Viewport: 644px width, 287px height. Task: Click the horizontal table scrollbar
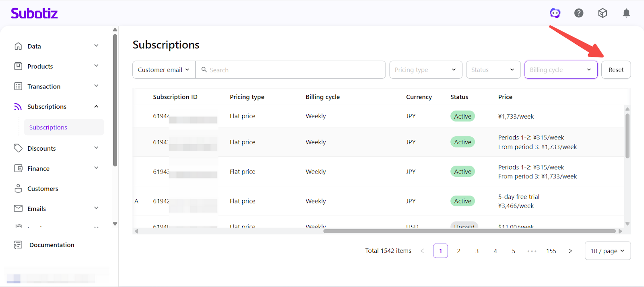pos(469,231)
